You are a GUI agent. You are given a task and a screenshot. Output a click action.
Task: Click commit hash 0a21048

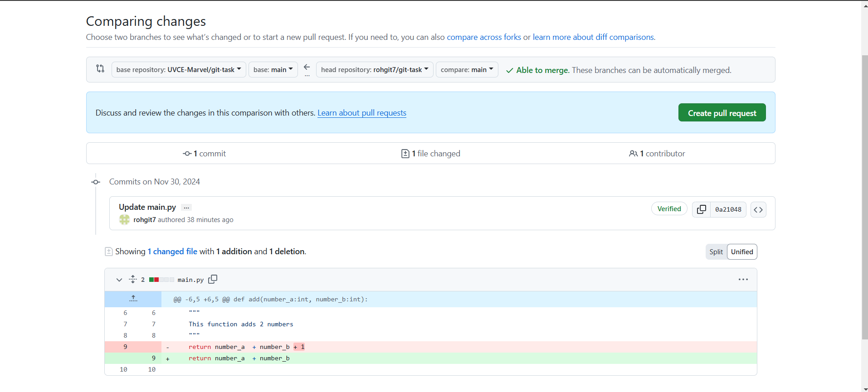click(x=728, y=209)
